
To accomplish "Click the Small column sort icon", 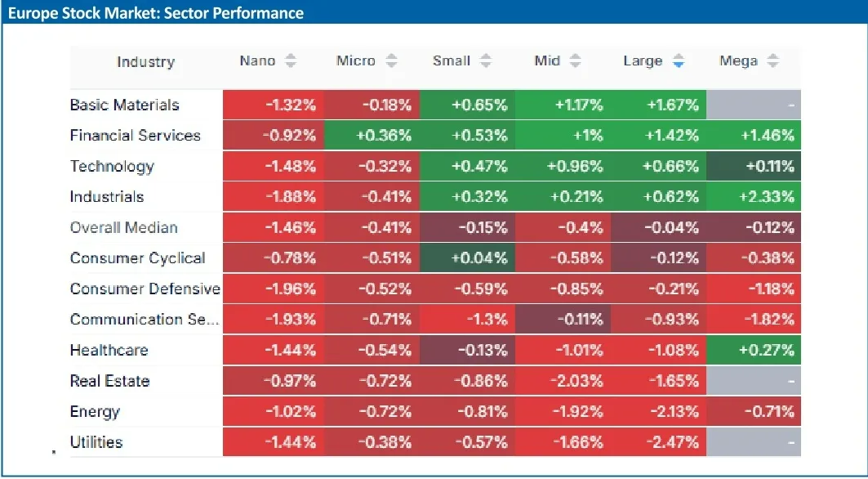I will pyautogui.click(x=486, y=61).
